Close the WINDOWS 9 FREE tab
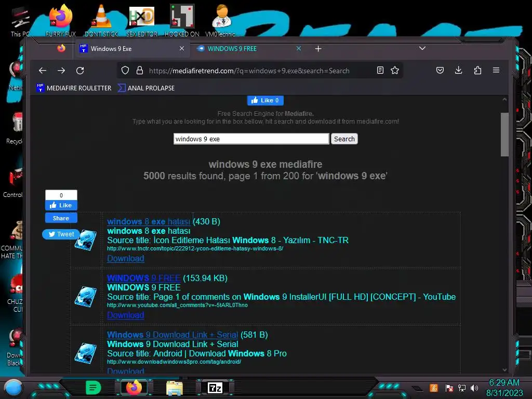The width and height of the screenshot is (532, 399). (x=299, y=48)
